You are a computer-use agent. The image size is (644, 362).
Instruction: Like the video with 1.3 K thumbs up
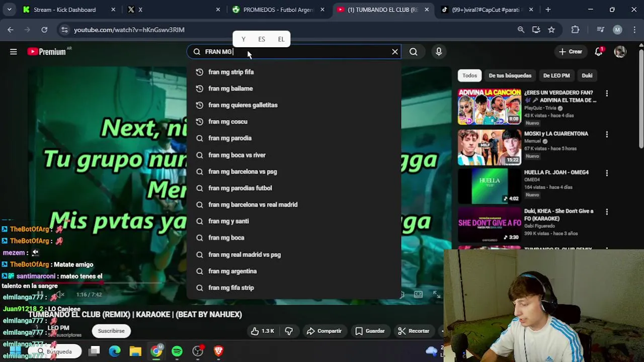263,331
